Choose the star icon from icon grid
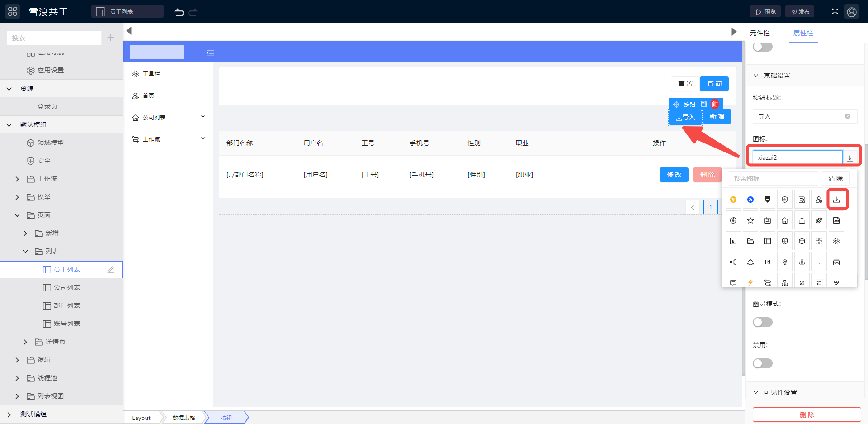 tap(750, 220)
